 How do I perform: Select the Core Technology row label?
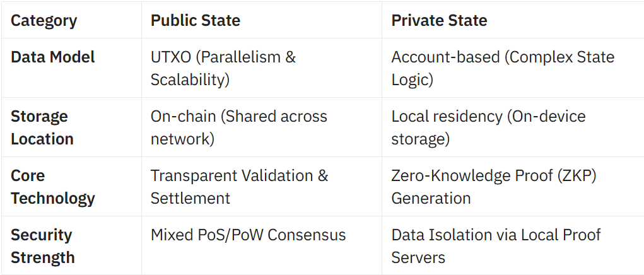(x=52, y=187)
